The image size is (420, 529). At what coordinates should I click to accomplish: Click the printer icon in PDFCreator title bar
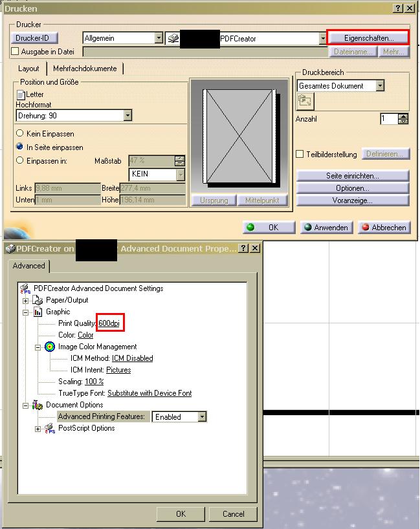pos(10,248)
